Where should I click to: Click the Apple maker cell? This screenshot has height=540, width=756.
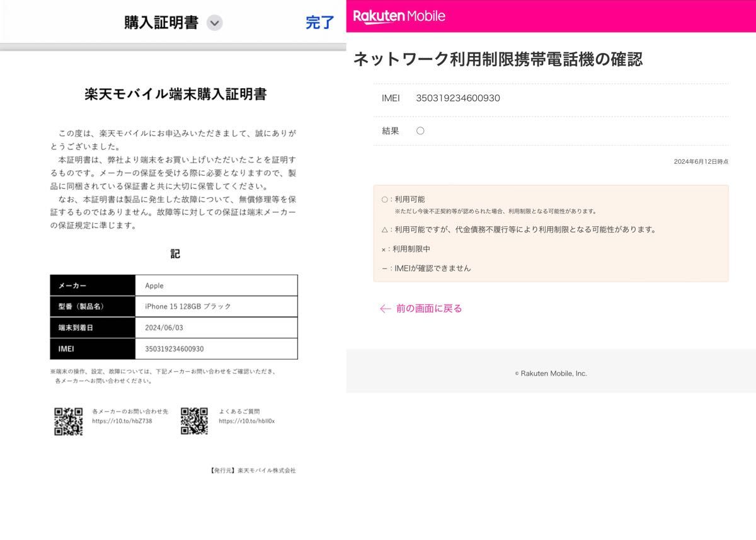[x=216, y=285]
